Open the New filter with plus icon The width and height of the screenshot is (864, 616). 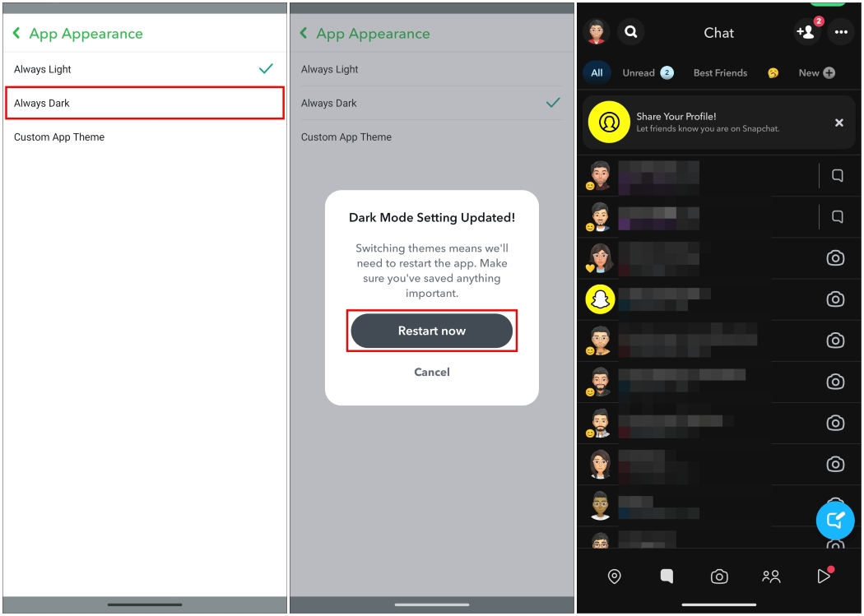[x=815, y=72]
